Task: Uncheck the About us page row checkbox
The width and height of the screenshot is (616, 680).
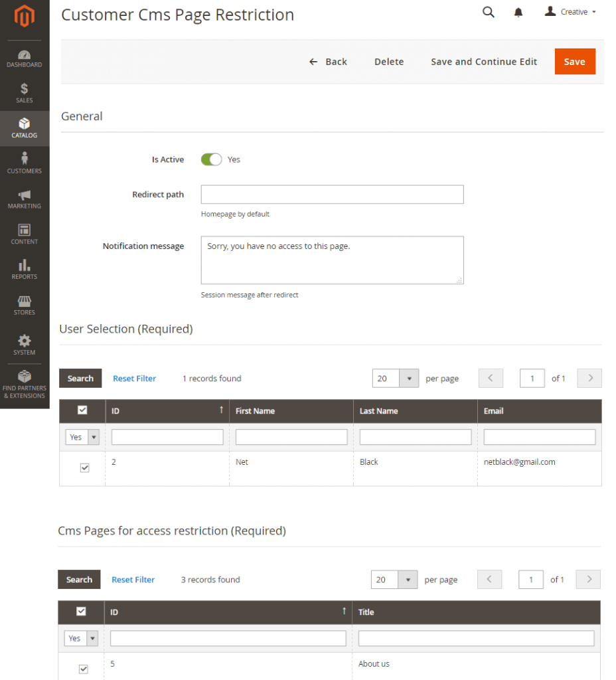Action: tap(83, 669)
